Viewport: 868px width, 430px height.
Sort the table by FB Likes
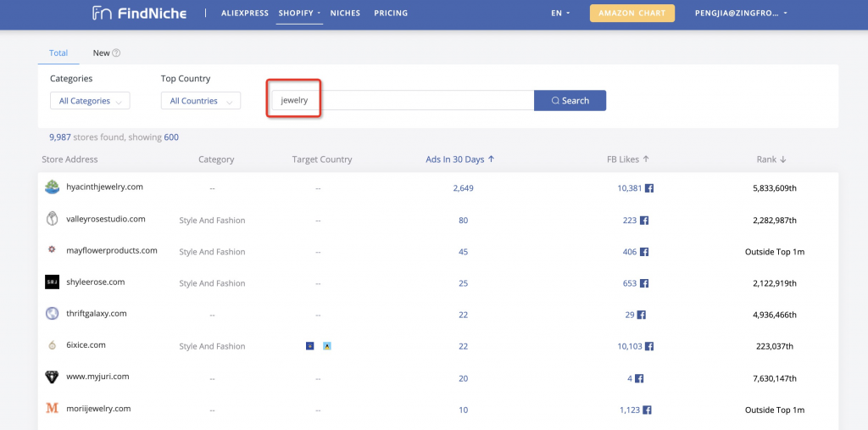coord(628,159)
